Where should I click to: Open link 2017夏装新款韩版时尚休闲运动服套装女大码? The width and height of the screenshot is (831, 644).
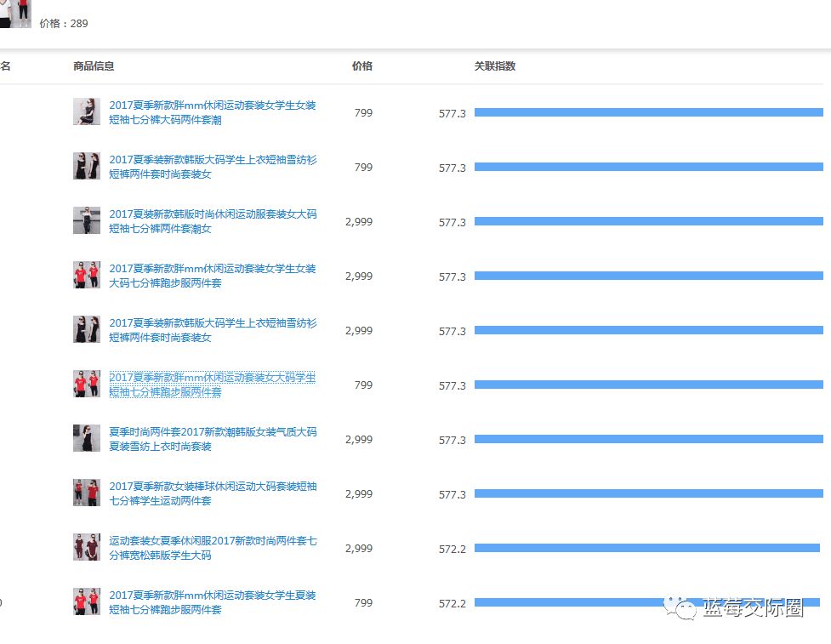(x=213, y=221)
